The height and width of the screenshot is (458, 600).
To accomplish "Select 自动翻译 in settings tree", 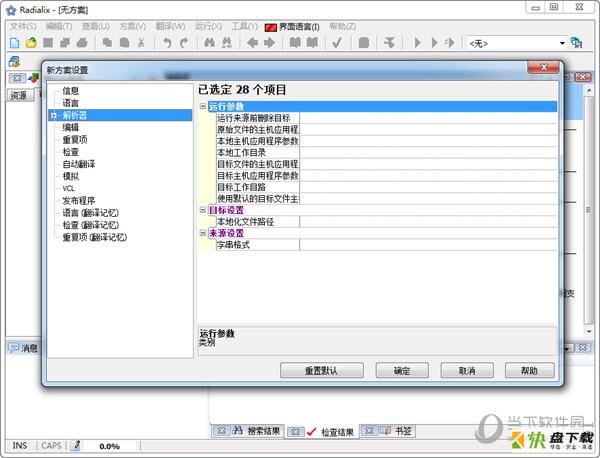I will 79,164.
